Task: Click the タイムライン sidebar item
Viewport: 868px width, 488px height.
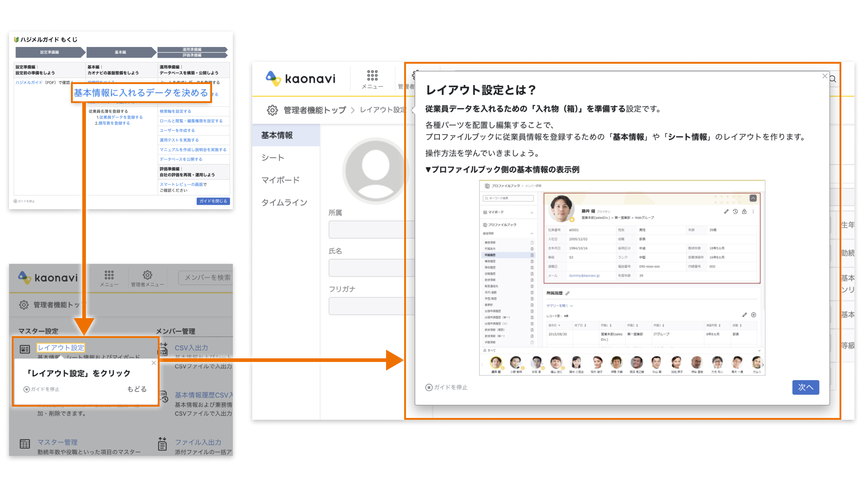Action: point(284,202)
